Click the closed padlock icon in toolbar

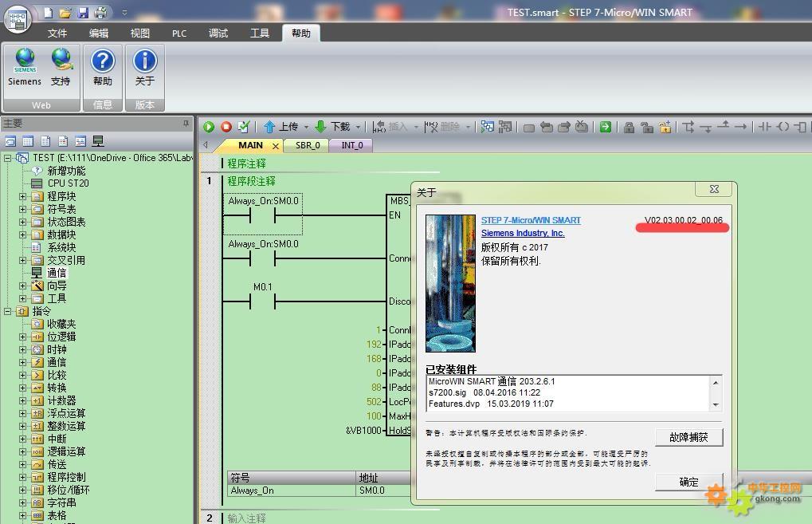(630, 127)
